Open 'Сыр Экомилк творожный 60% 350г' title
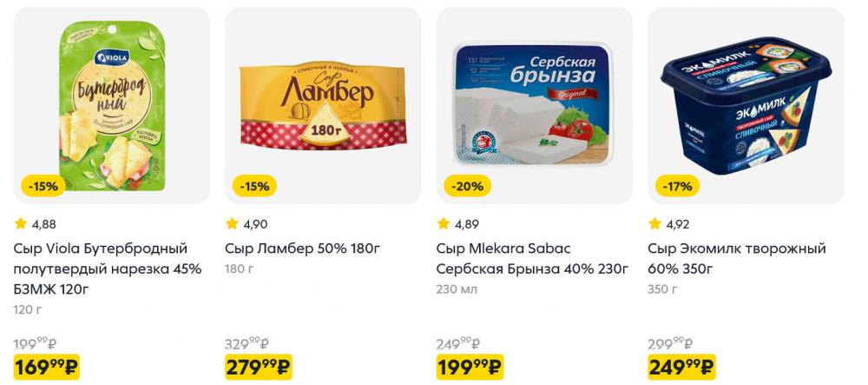Screen dimensions: 868x385 point(736,259)
